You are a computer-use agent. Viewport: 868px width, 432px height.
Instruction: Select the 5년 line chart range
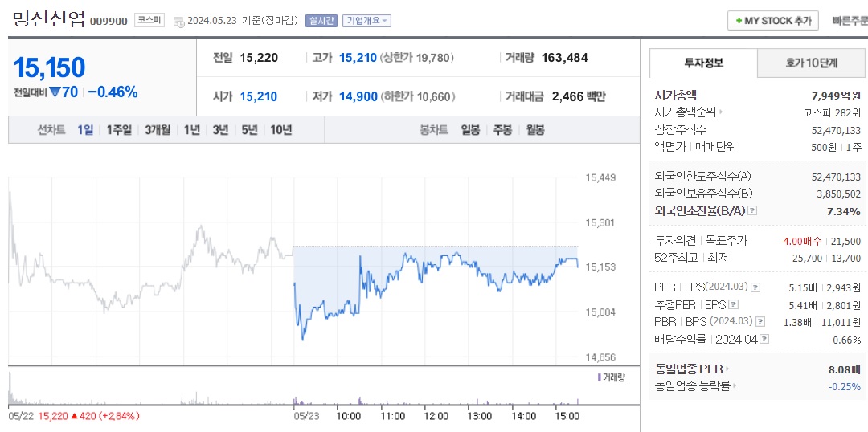(250, 131)
